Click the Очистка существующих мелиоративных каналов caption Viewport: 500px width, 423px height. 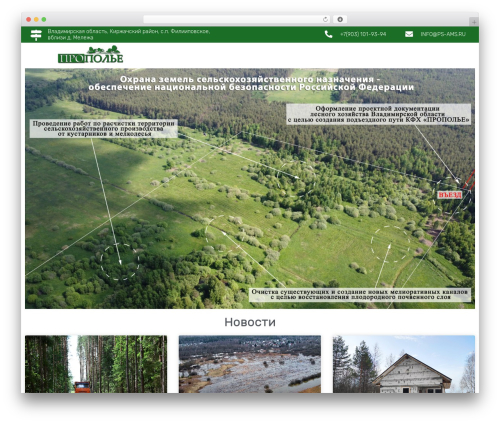[360, 295]
